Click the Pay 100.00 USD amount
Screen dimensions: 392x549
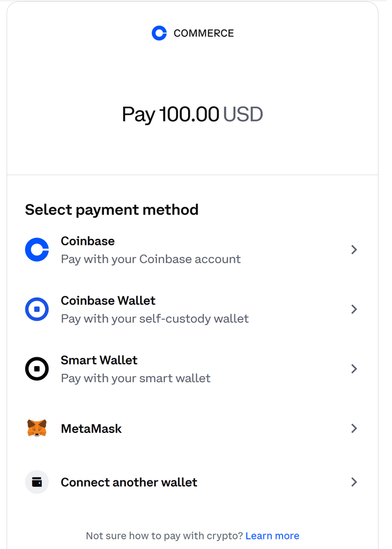point(192,114)
